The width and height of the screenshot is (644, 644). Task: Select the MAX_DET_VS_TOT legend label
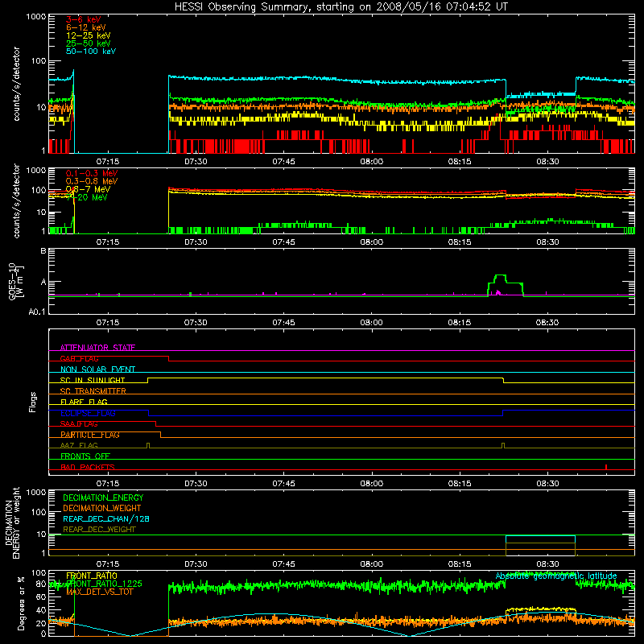click(x=100, y=592)
